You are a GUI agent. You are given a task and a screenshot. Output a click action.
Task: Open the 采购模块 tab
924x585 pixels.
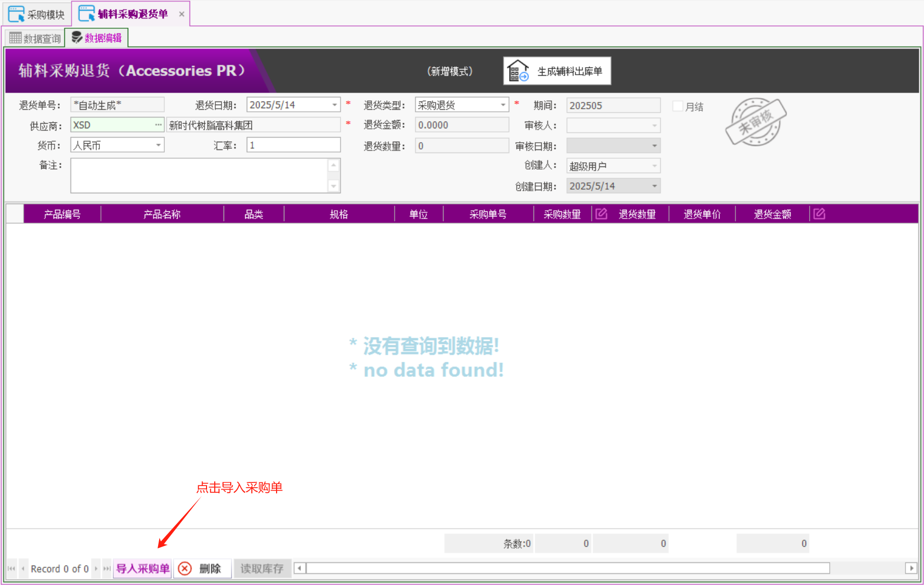pyautogui.click(x=37, y=14)
